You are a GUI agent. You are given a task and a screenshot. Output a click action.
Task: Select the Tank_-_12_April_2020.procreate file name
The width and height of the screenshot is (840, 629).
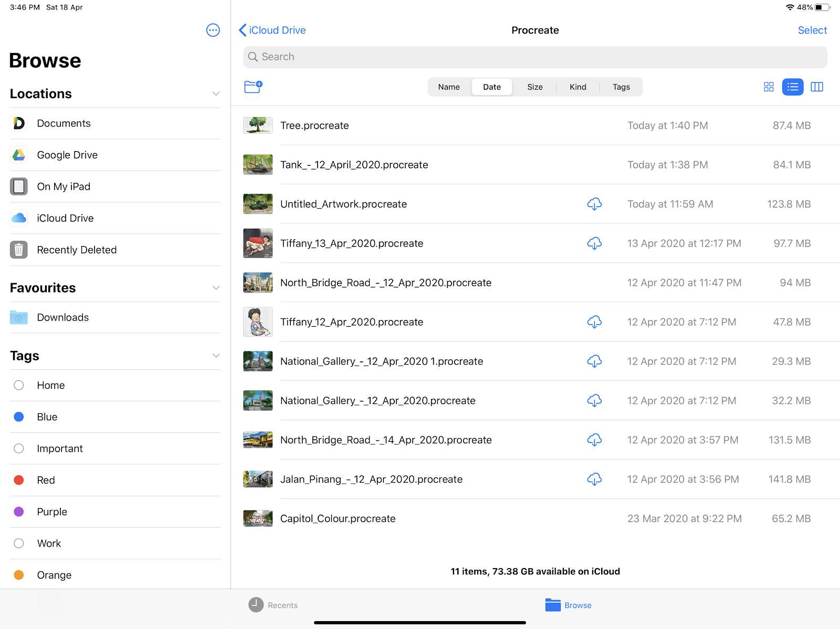click(x=354, y=165)
